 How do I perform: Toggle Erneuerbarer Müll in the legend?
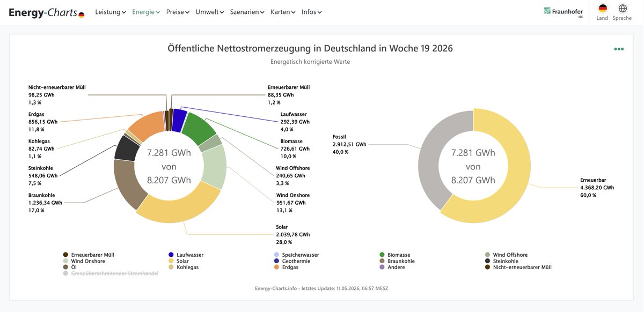[89, 255]
